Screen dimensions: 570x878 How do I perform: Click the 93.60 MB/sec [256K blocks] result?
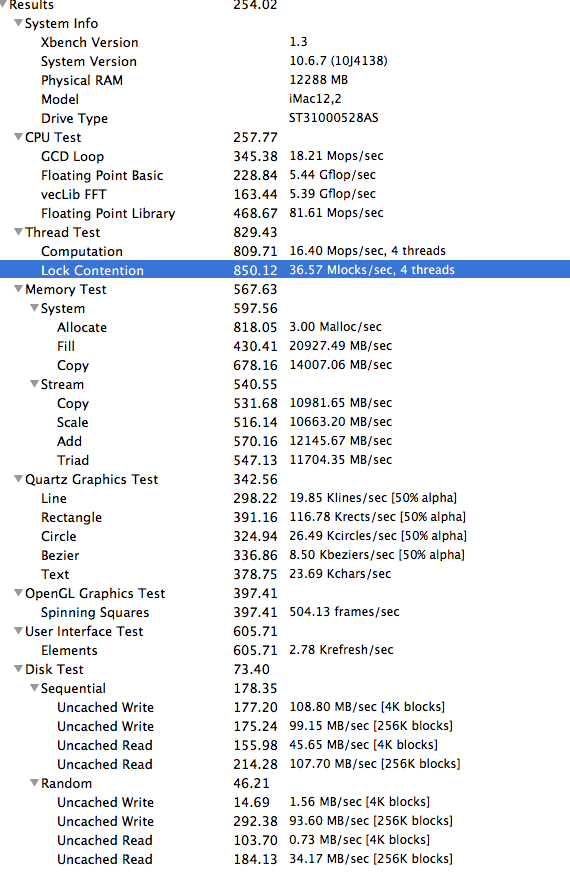(371, 821)
